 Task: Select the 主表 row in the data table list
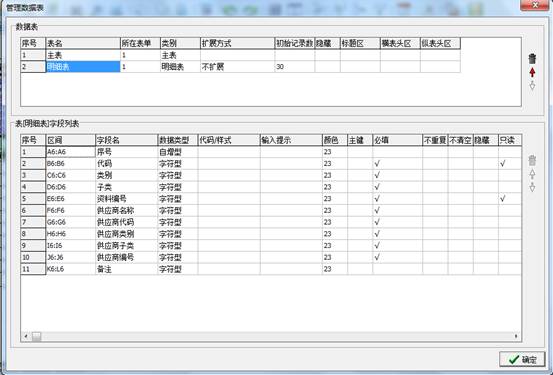coord(240,55)
